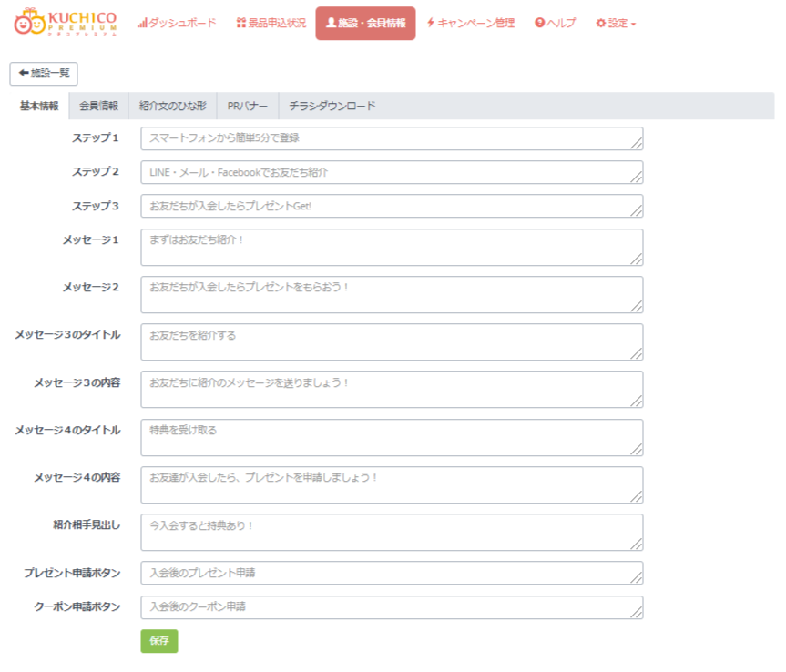Open 景品申込状況 page

pos(271,23)
